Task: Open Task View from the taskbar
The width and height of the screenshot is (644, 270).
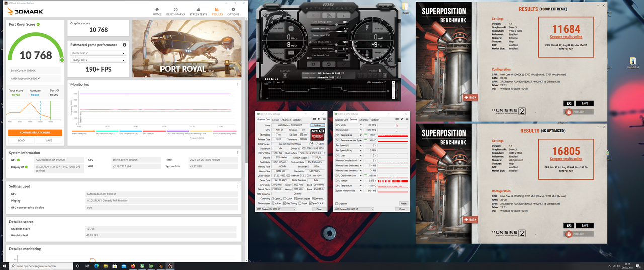Action: tap(87, 266)
